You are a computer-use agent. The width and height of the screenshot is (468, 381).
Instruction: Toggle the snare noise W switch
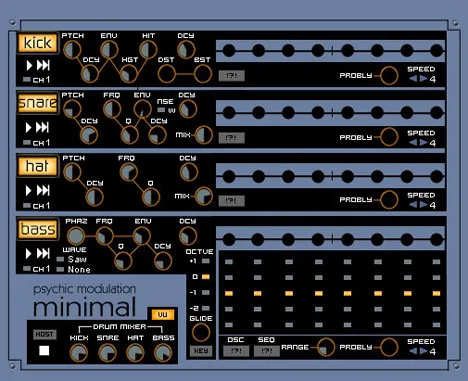[161, 110]
